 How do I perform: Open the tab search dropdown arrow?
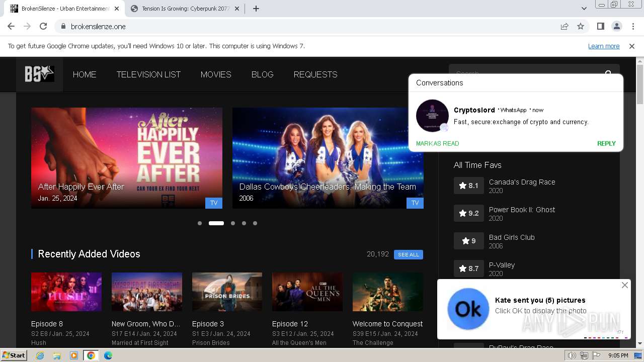click(x=584, y=9)
